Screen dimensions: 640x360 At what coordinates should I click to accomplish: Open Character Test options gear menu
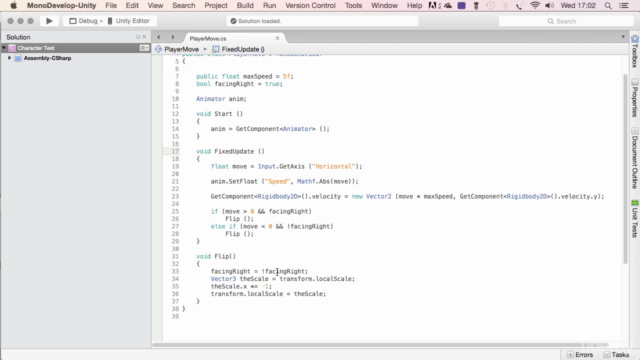[x=144, y=48]
